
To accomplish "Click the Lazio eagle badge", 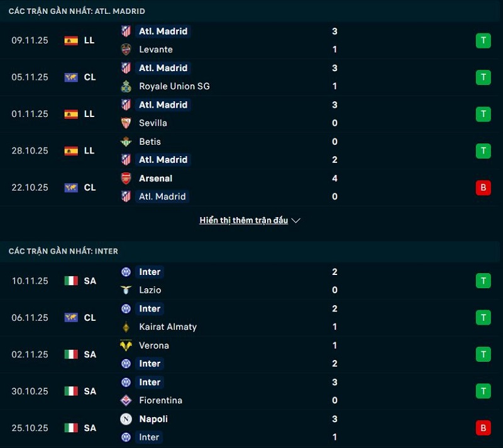I will click(126, 290).
